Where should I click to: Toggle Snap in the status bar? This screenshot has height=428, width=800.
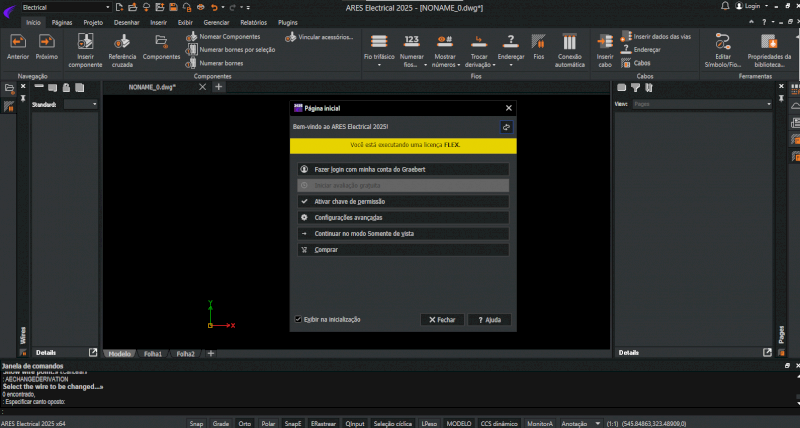click(196, 423)
